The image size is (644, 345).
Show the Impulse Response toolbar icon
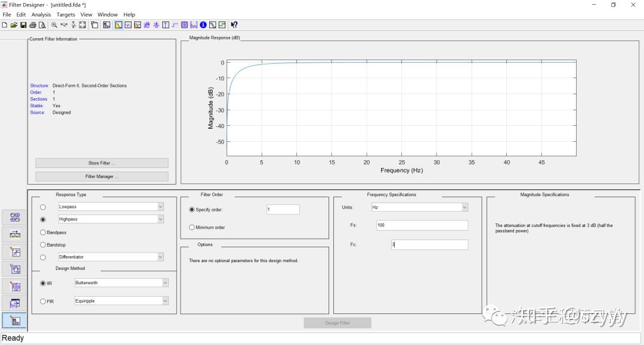click(166, 25)
